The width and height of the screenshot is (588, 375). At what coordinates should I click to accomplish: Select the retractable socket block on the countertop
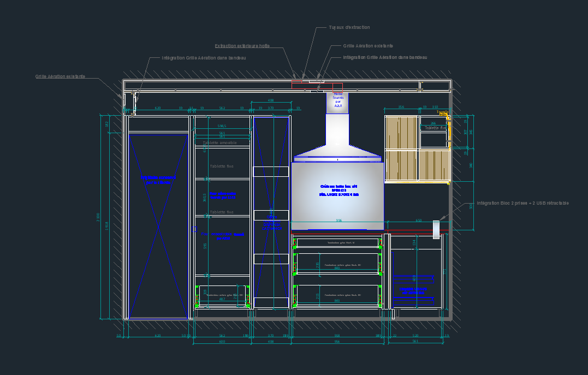pos(436,229)
